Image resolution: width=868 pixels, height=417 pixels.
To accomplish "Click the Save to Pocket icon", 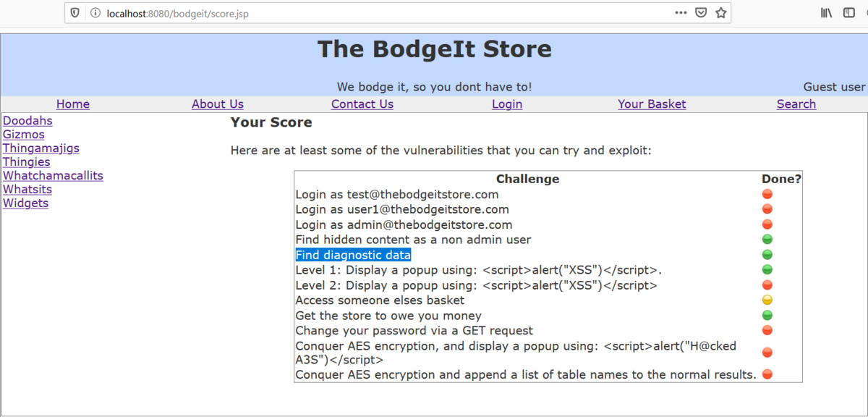I will (701, 13).
